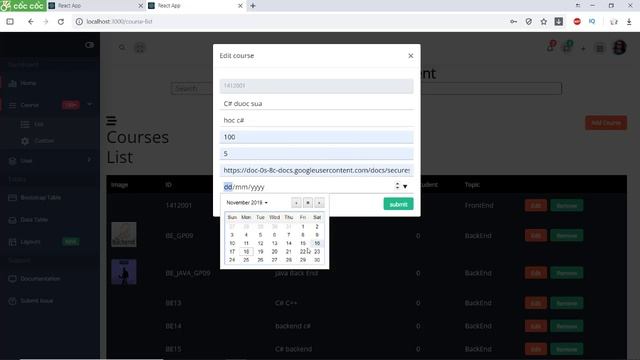Viewport: 640px width, 360px height.
Task: Click the field containing 5
Action: point(316,153)
